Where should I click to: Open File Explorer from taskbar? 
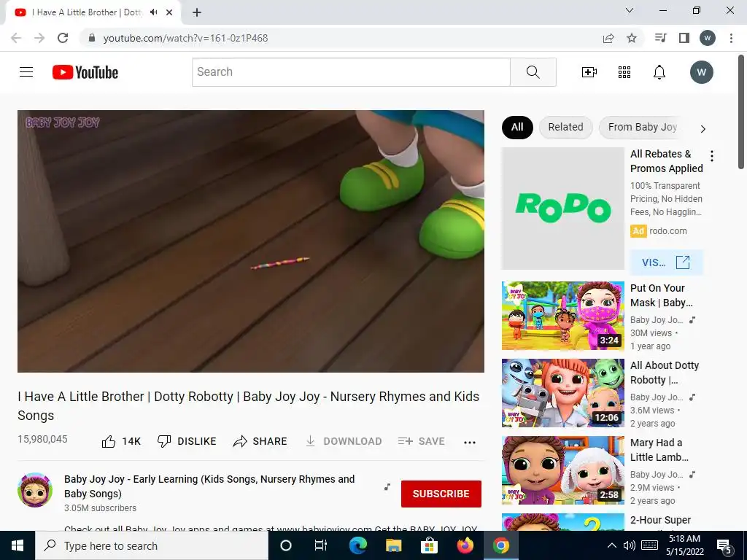[393, 545]
